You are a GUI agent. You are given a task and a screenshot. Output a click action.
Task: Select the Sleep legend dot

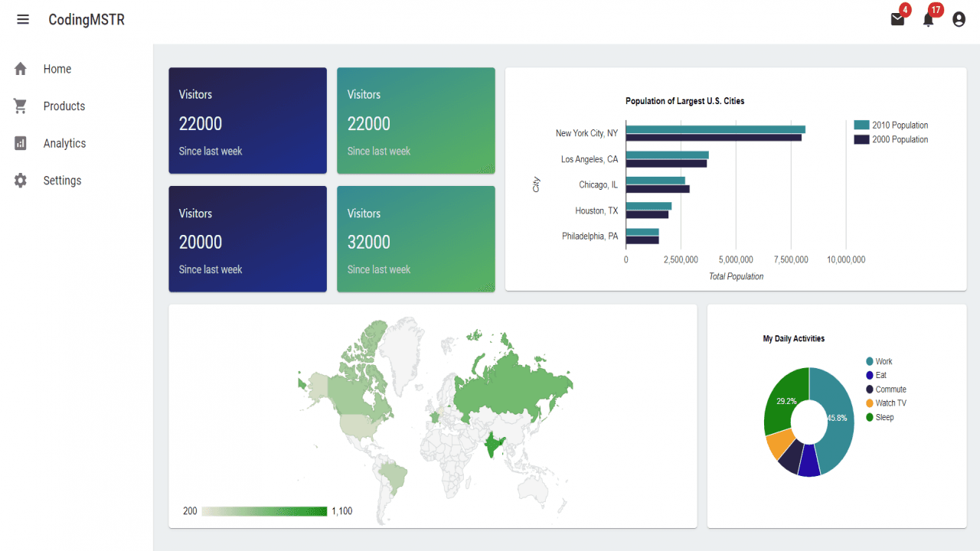[870, 417]
